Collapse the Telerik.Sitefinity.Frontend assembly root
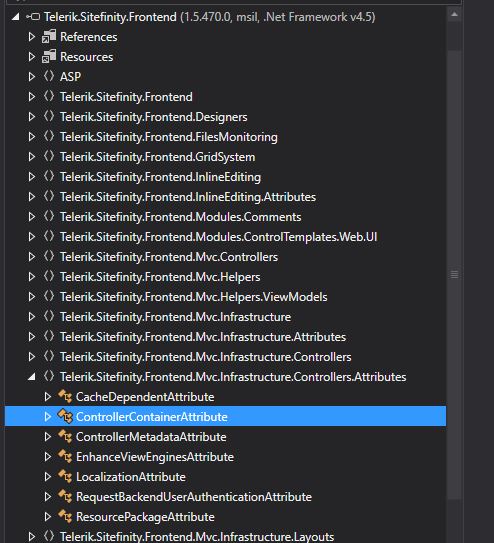Viewport: 494px width, 543px height. [x=16, y=17]
